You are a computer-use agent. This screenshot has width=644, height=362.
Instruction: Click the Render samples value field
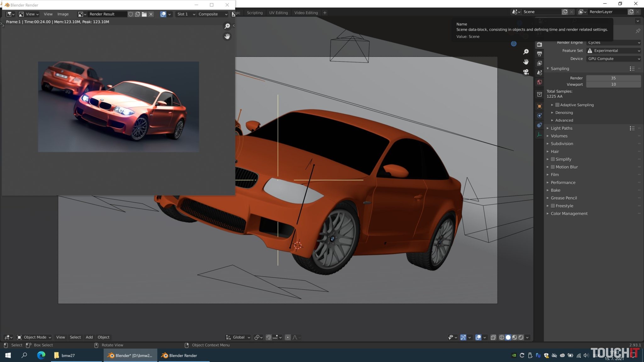[x=613, y=78]
